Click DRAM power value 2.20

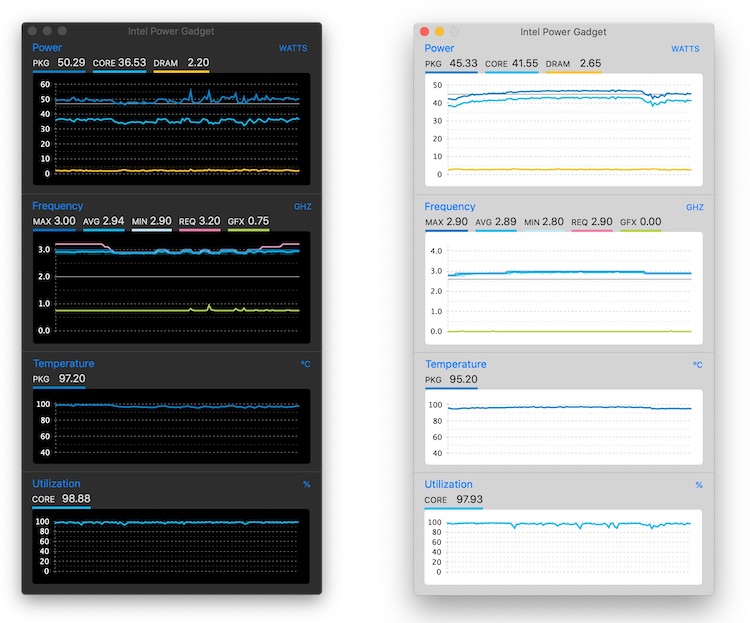[198, 63]
